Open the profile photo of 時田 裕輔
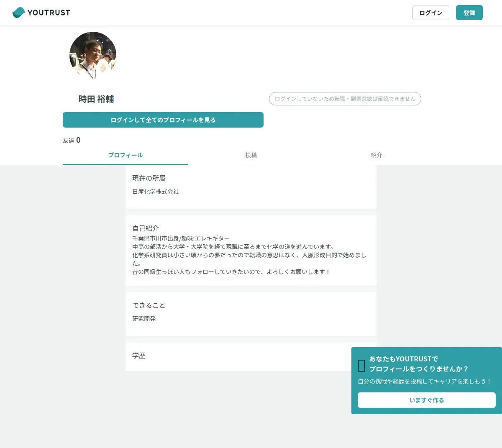The height and width of the screenshot is (448, 502). tap(93, 55)
